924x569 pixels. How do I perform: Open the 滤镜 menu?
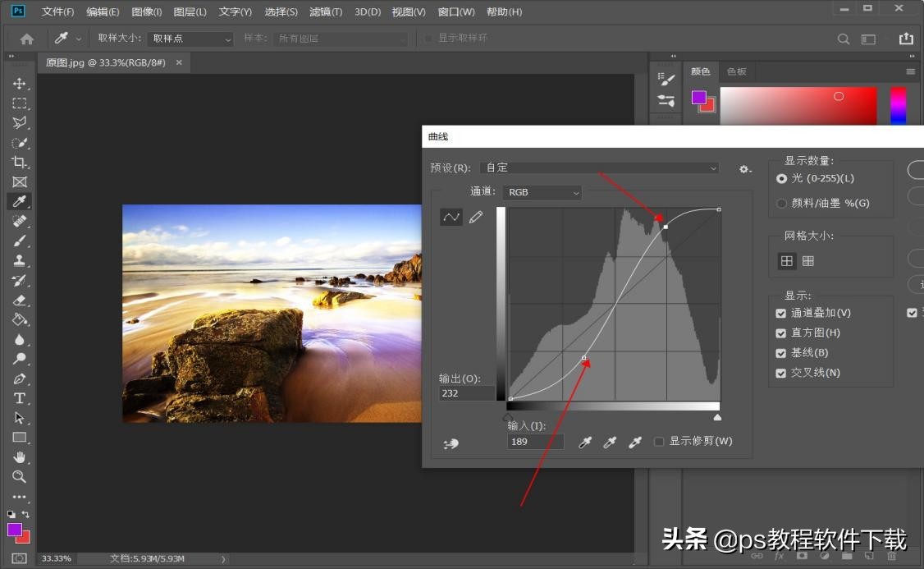[x=325, y=11]
